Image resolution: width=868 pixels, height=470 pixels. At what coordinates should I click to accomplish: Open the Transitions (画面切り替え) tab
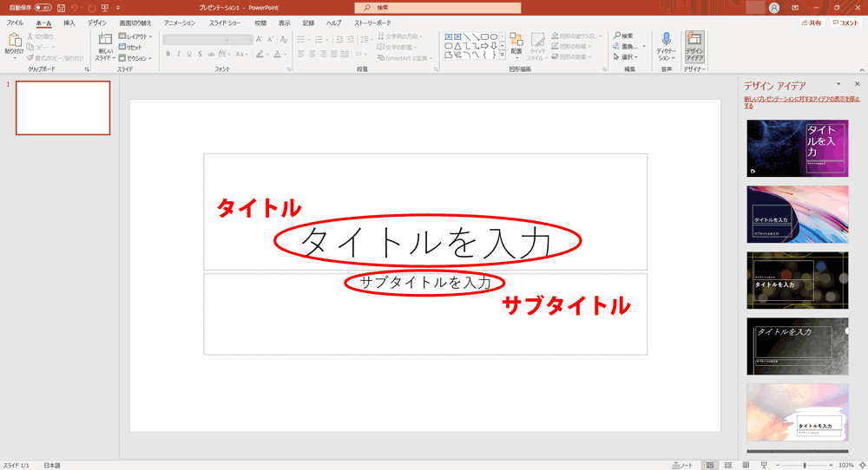(x=135, y=23)
